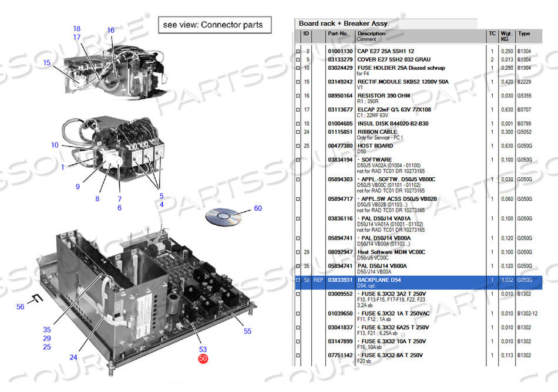
Task: Select callout 15 on the top assembly
Action: click(47, 63)
